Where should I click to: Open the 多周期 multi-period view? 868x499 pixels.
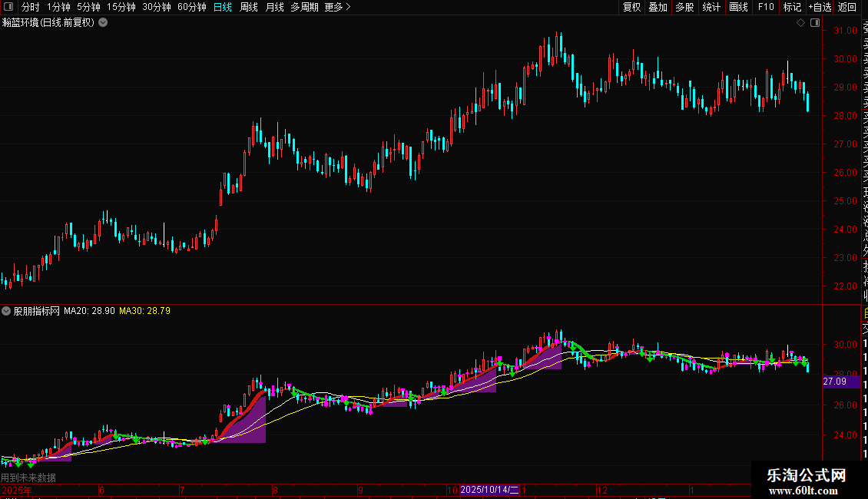(x=304, y=7)
